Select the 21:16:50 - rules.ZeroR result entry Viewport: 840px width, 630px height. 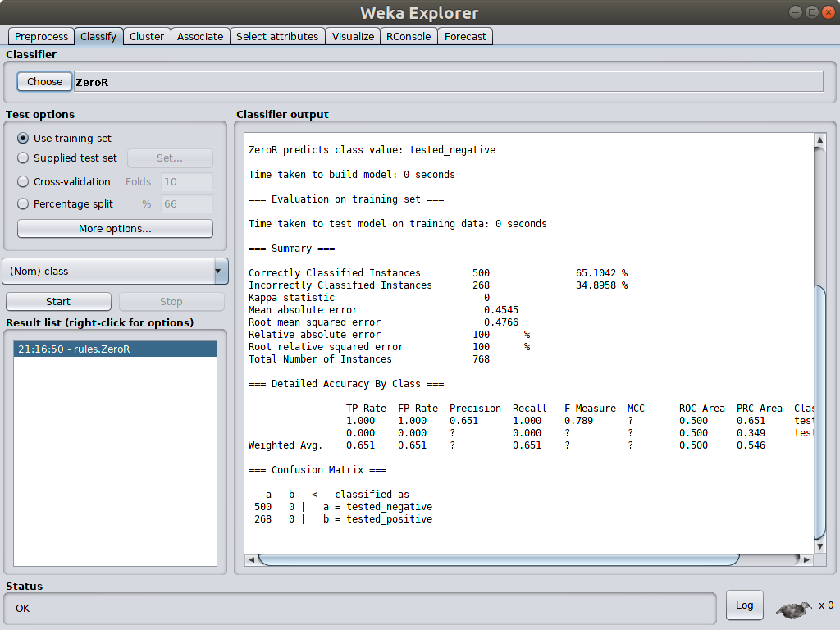click(x=115, y=349)
